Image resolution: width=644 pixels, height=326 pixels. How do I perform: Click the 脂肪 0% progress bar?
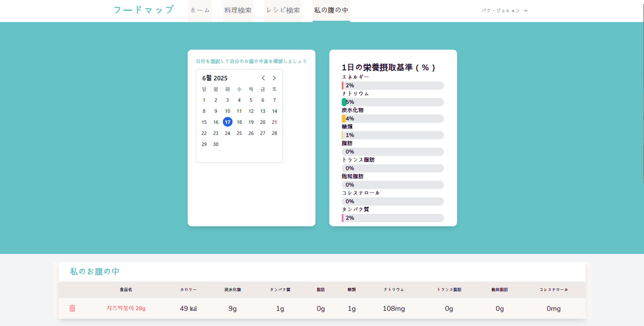click(x=393, y=152)
